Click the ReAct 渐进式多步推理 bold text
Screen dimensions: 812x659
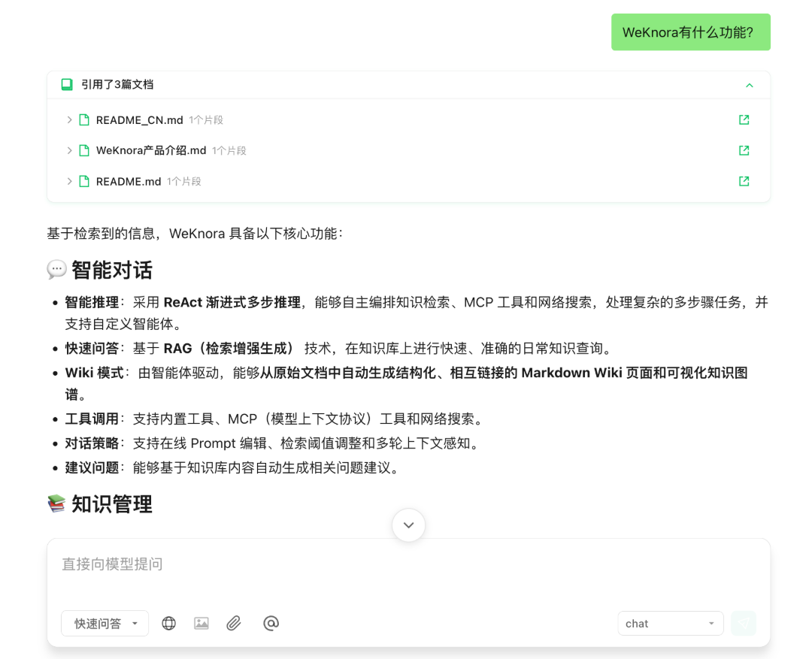tap(232, 302)
